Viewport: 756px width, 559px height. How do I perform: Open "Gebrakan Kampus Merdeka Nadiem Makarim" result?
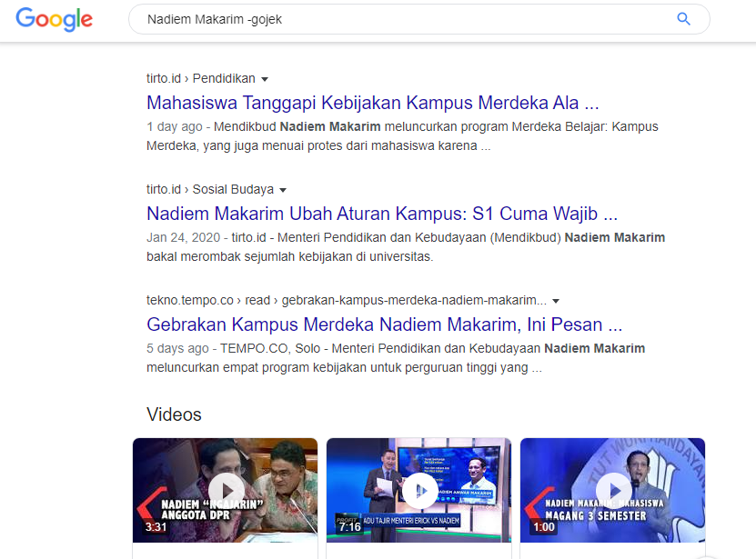coord(384,324)
